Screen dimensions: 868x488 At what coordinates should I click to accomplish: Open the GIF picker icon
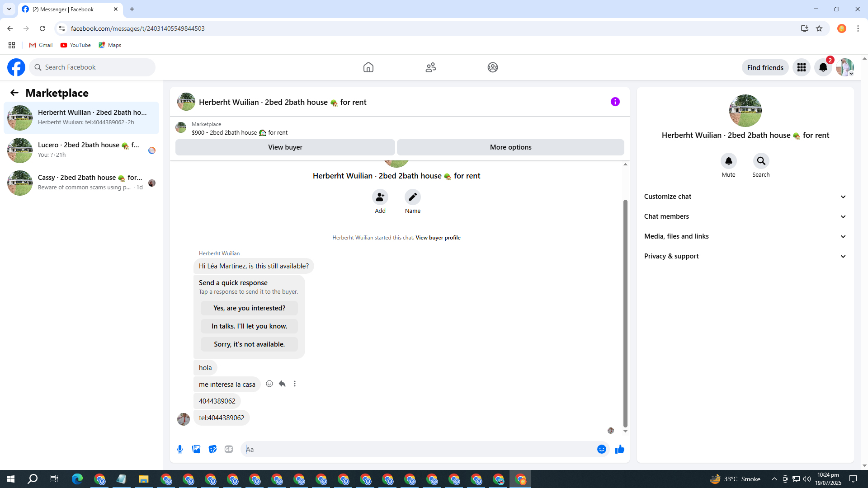point(229,449)
